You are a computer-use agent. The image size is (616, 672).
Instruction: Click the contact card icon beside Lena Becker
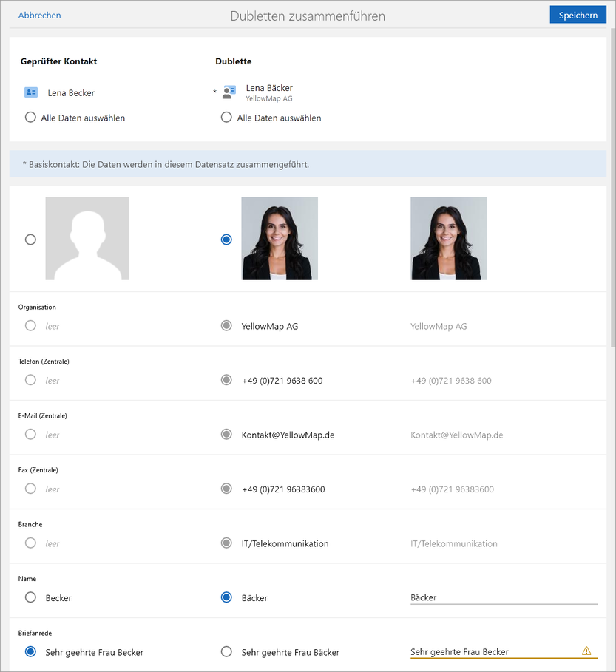point(30,92)
